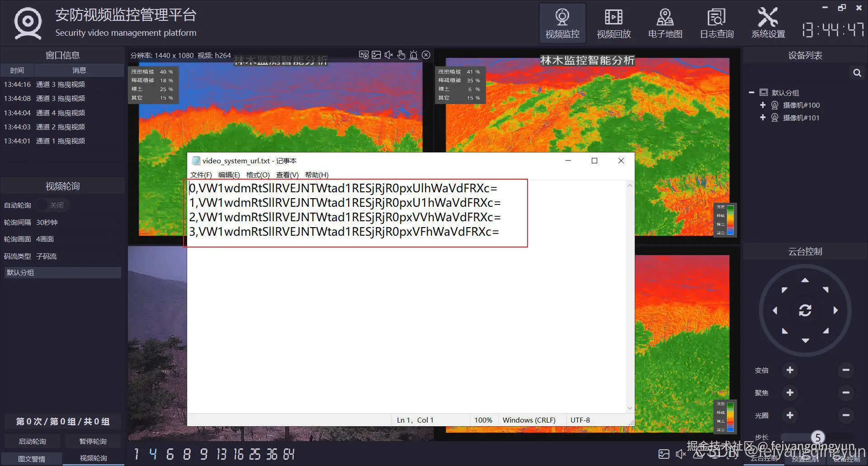Click the second video tile titled 林木监控智能分析
The height and width of the screenshot is (466, 868).
point(587,146)
